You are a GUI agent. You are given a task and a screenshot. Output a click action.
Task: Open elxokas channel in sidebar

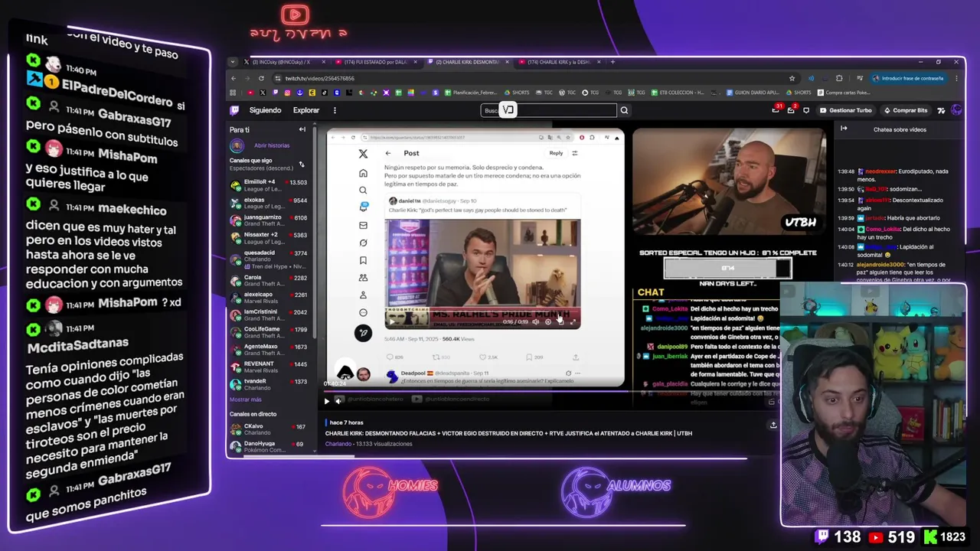click(269, 203)
